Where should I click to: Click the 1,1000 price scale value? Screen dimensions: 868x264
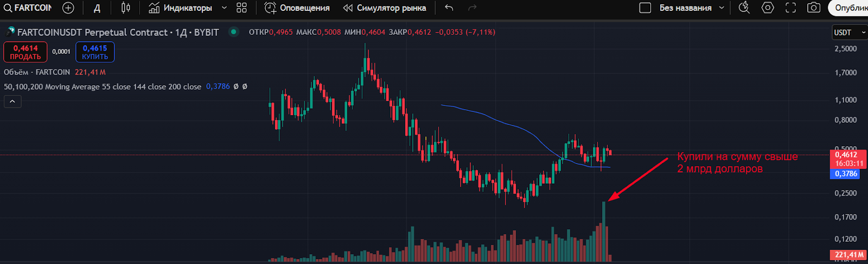click(x=846, y=100)
